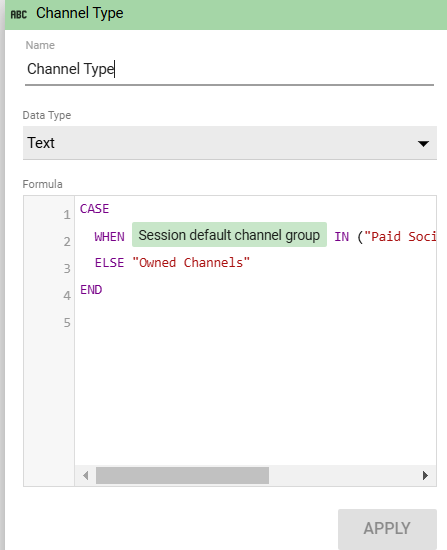Click the "Owned Channels" string
Screen dimensions: 447x550
point(191,263)
